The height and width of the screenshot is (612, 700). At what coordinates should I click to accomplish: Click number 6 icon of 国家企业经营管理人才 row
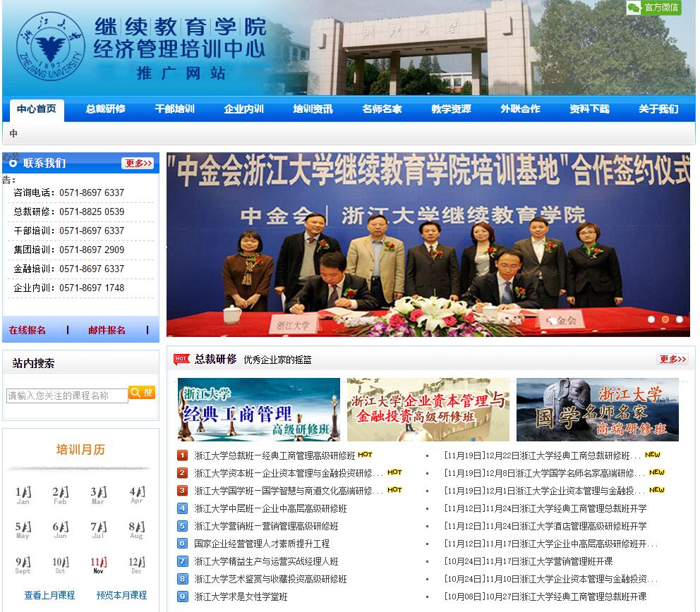tap(182, 544)
